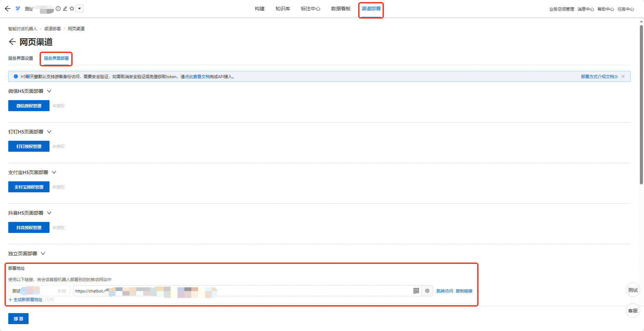
Task: Click the back arrow in the top bar
Action: [8, 9]
